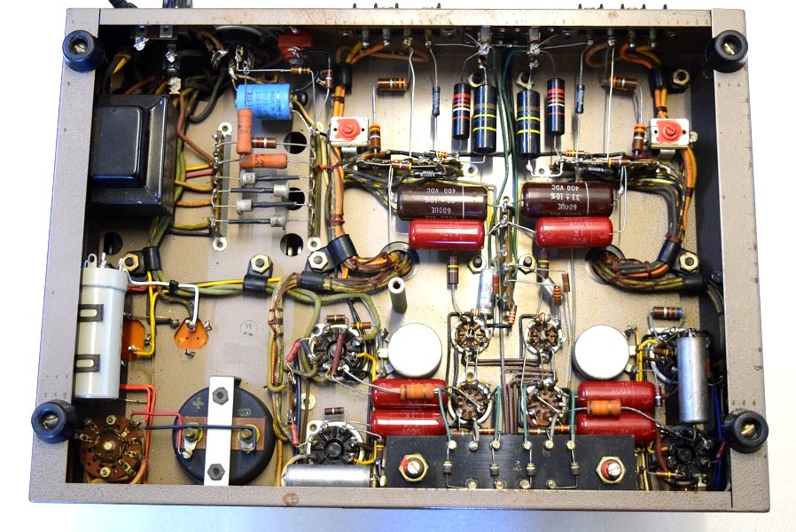
Task: Click the black power transformer
Action: click(131, 154)
